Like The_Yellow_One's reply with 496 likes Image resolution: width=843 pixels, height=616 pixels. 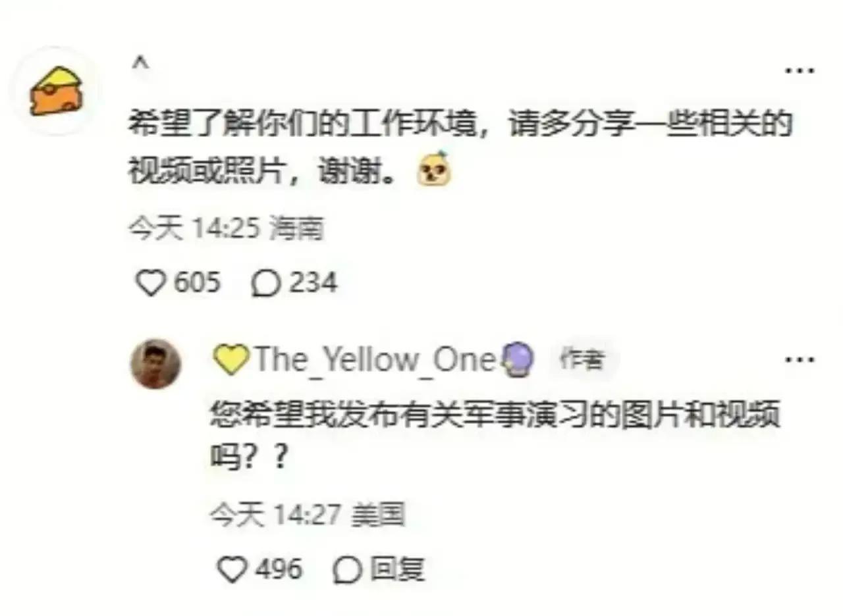pos(232,569)
